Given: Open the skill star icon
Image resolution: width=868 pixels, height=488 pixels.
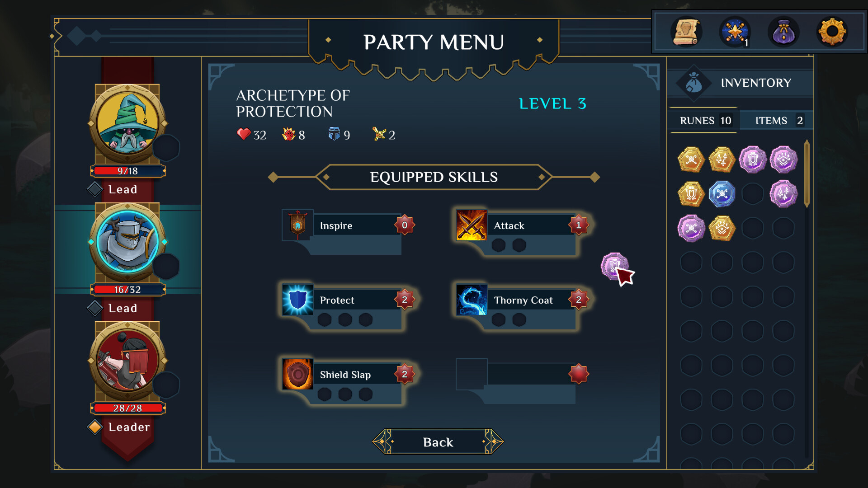Looking at the screenshot, I should [735, 32].
